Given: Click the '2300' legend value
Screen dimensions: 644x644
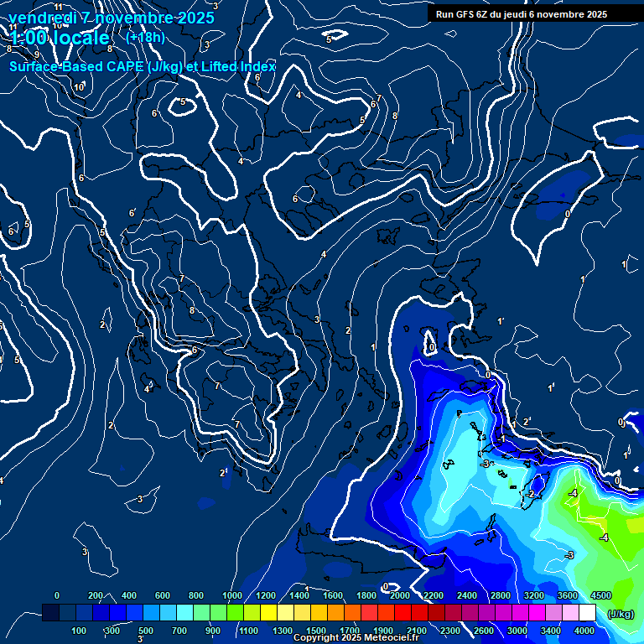Looking at the screenshot, I should pos(450,631).
